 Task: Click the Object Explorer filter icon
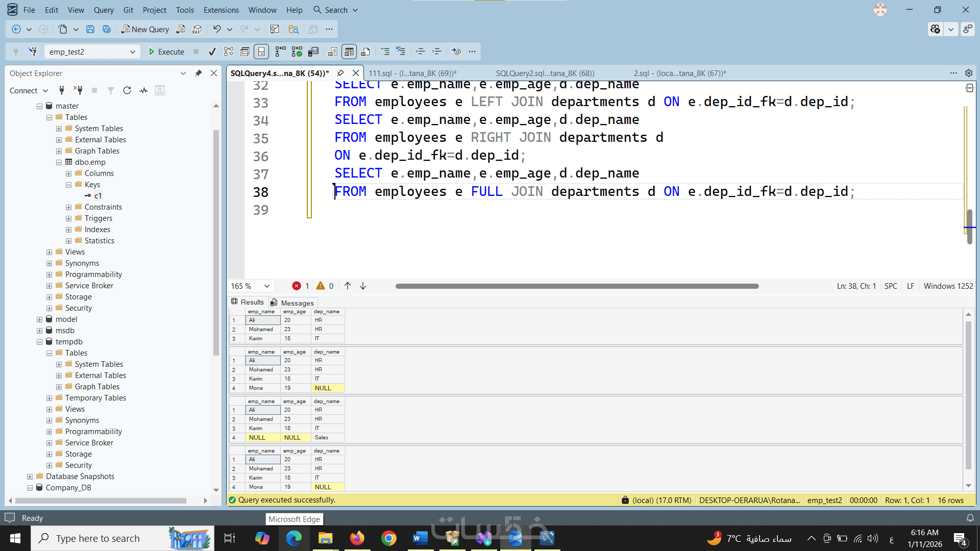tap(111, 90)
